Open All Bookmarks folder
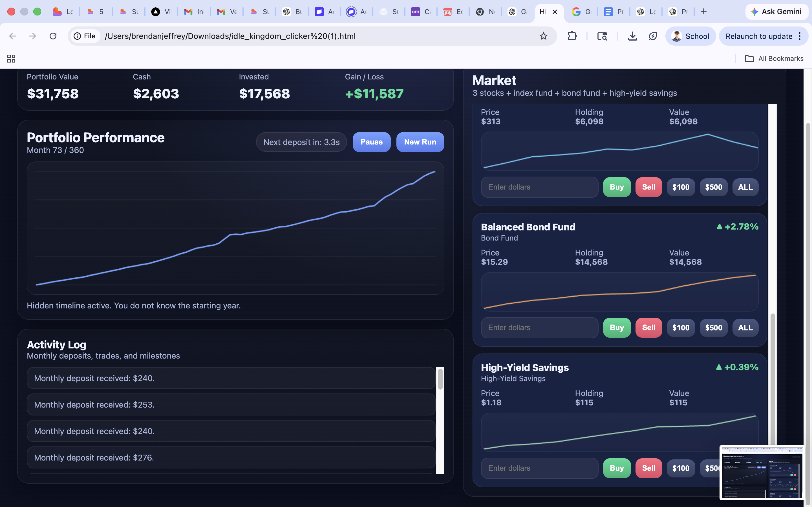The image size is (812, 507). click(x=774, y=59)
